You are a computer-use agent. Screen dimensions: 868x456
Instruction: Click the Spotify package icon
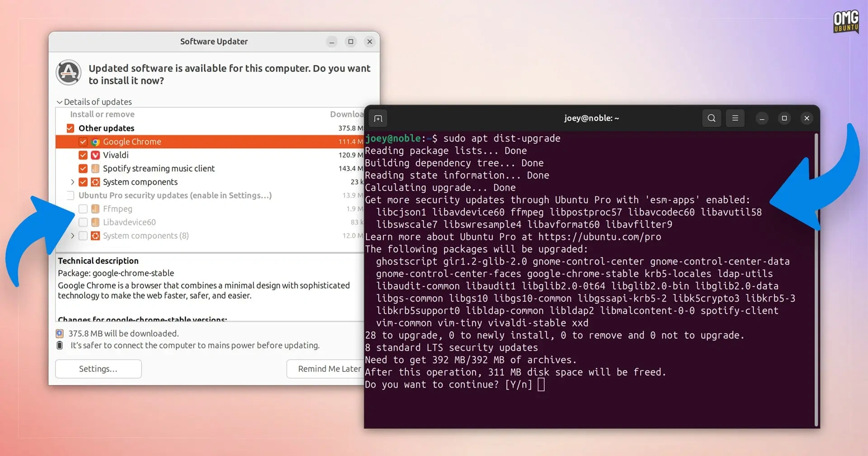95,169
